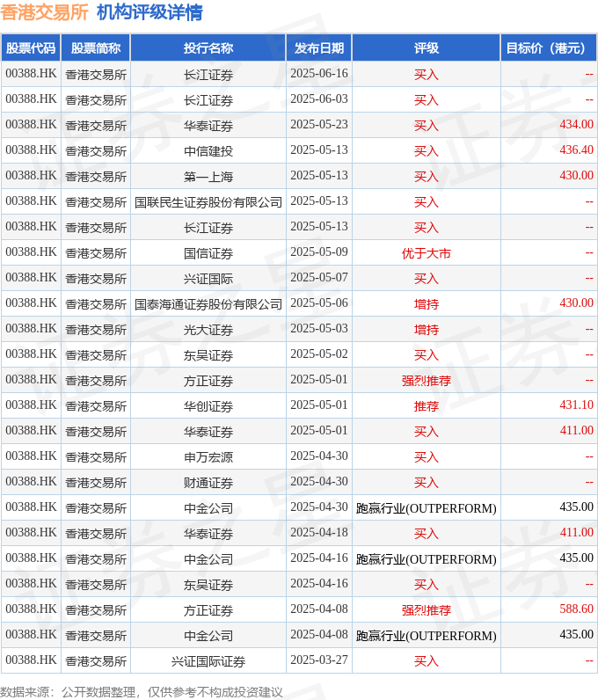Click 中金公司 dated 2025-04-30
This screenshot has height=700, width=598.
[x=208, y=507]
